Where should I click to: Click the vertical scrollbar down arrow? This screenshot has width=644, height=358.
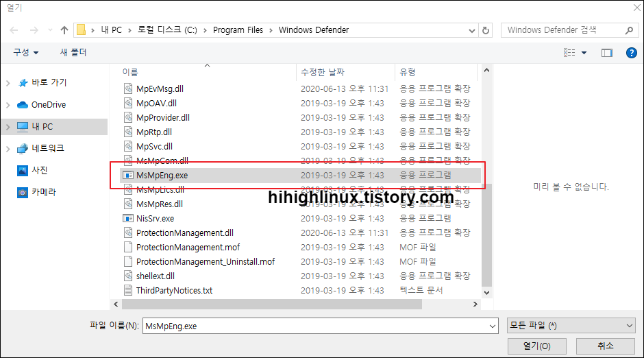[486, 293]
